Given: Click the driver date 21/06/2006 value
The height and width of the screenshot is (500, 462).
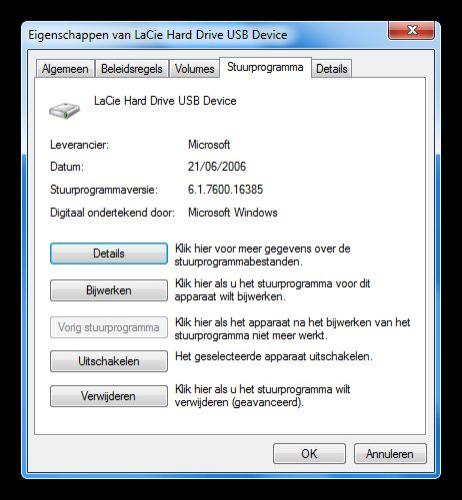Looking at the screenshot, I should pyautogui.click(x=217, y=167).
